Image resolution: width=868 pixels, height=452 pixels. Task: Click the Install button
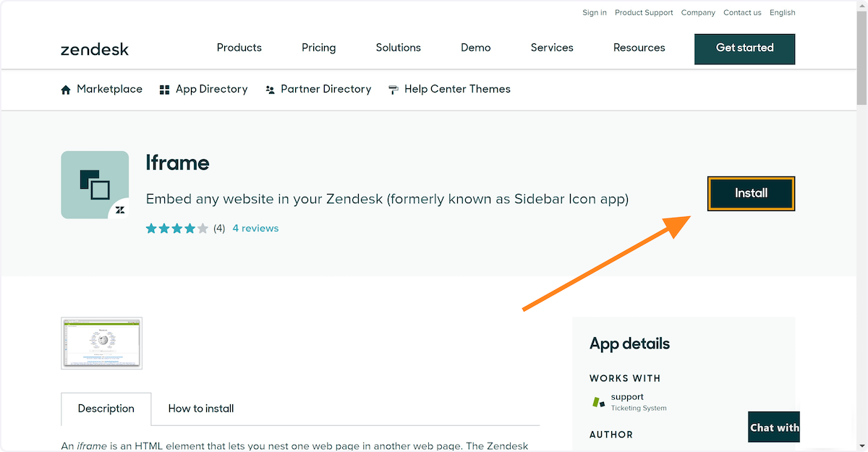[752, 193]
